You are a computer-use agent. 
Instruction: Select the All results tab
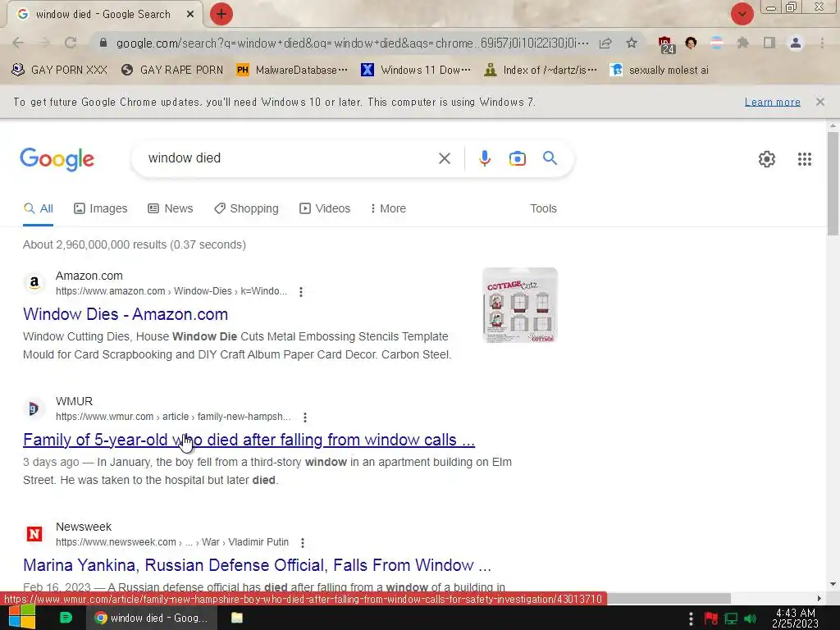(x=38, y=209)
